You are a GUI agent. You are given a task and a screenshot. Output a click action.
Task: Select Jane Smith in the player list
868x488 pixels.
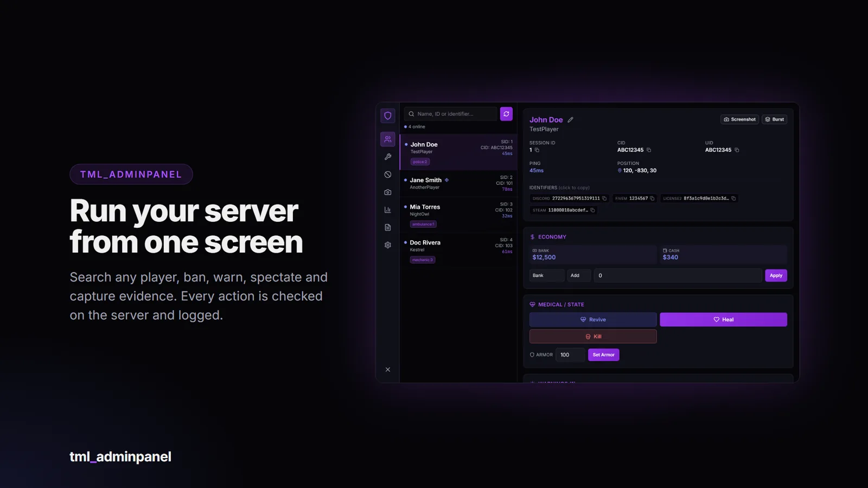tap(458, 183)
